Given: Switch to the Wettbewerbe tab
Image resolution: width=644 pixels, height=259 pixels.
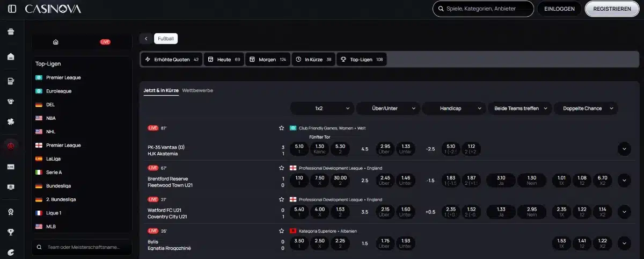Looking at the screenshot, I should (197, 90).
